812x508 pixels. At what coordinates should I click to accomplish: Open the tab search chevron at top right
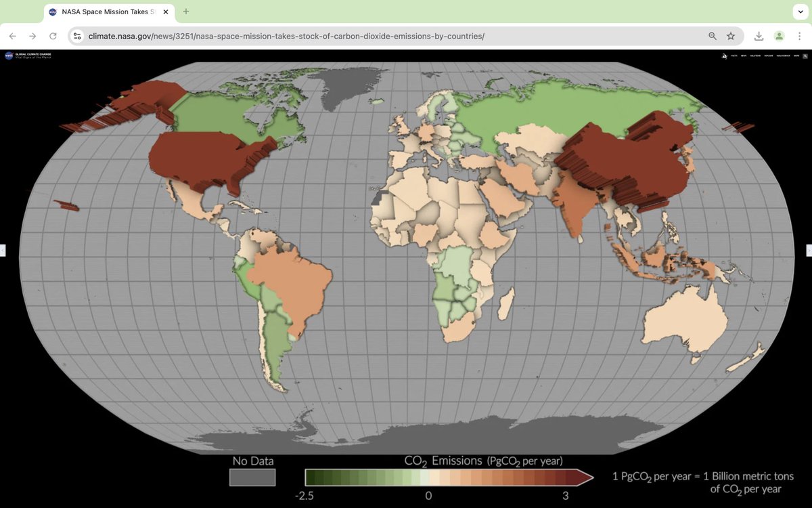coord(800,11)
